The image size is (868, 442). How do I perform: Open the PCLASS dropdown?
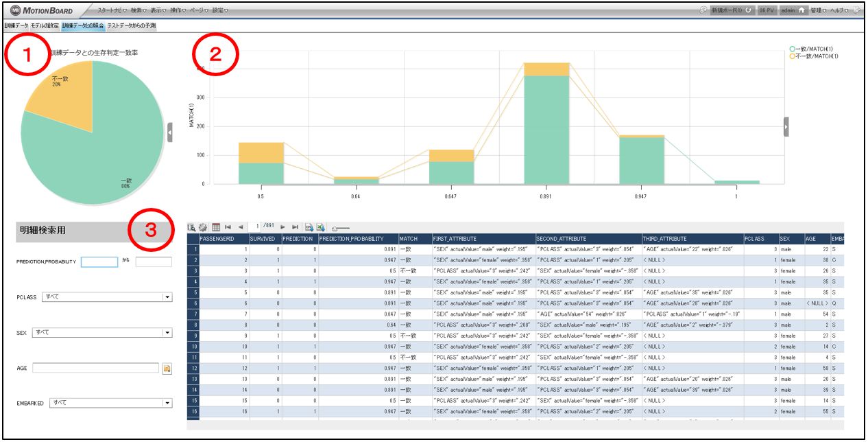click(167, 297)
